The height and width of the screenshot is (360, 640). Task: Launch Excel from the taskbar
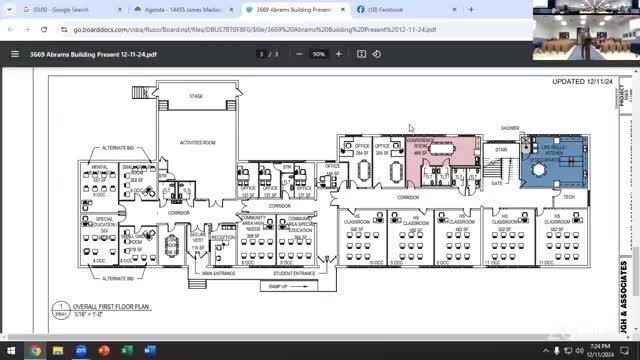(x=127, y=350)
